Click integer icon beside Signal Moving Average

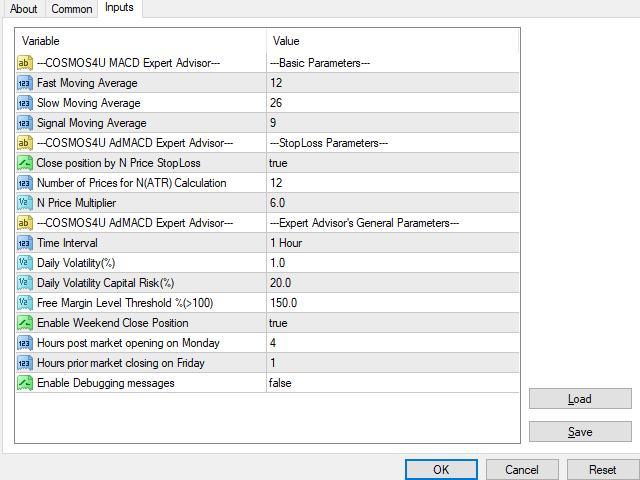point(25,123)
